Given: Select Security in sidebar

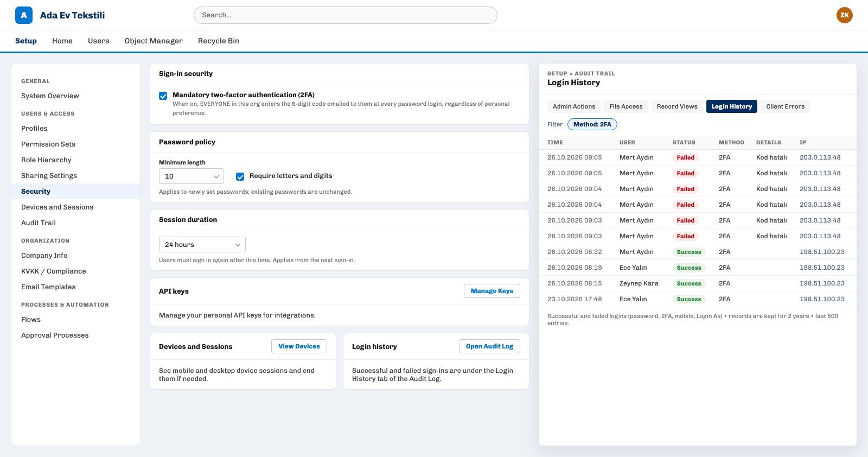Looking at the screenshot, I should click(76, 192).
